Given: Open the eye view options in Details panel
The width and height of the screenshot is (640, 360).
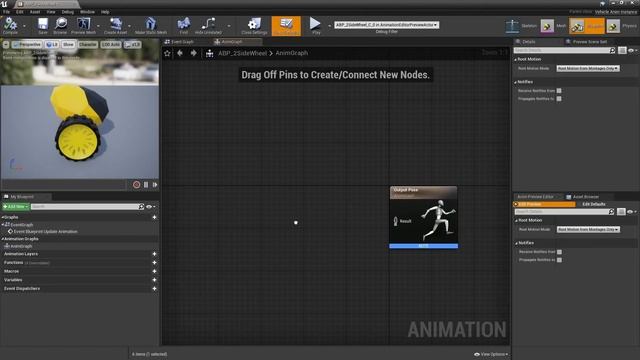Looking at the screenshot, I should [x=632, y=50].
